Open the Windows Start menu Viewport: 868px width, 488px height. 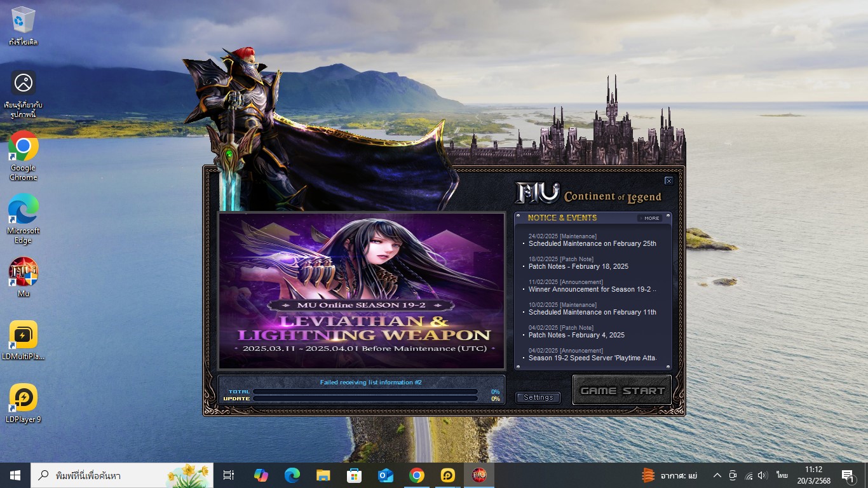tap(15, 475)
